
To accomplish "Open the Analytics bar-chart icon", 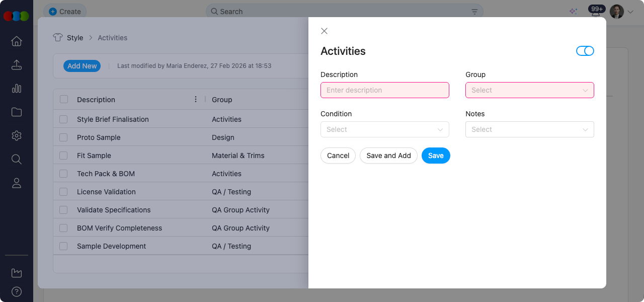I will click(16, 88).
